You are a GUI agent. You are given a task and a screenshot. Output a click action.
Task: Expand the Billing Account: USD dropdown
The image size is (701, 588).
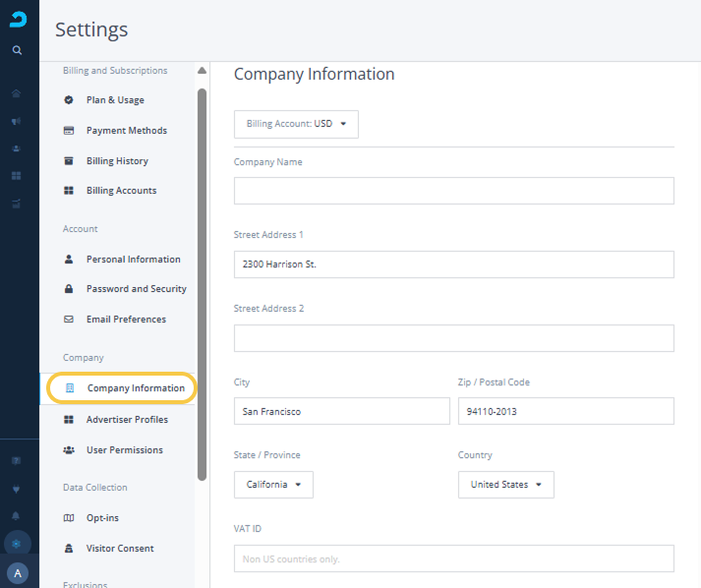[296, 124]
